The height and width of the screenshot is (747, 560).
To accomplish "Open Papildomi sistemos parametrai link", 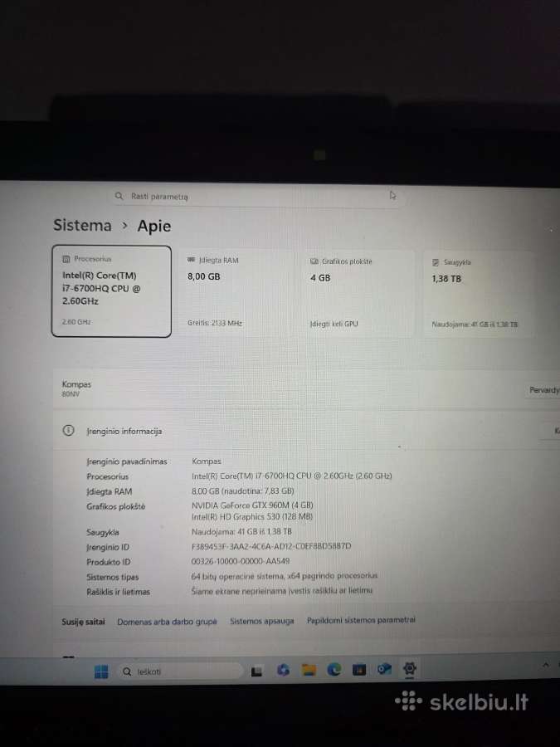I will point(361,620).
